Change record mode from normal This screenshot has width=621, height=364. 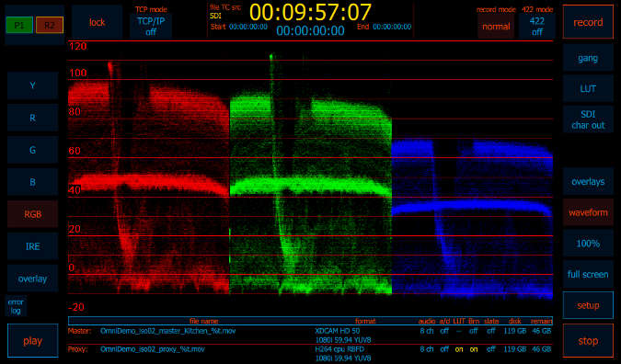pyautogui.click(x=496, y=27)
